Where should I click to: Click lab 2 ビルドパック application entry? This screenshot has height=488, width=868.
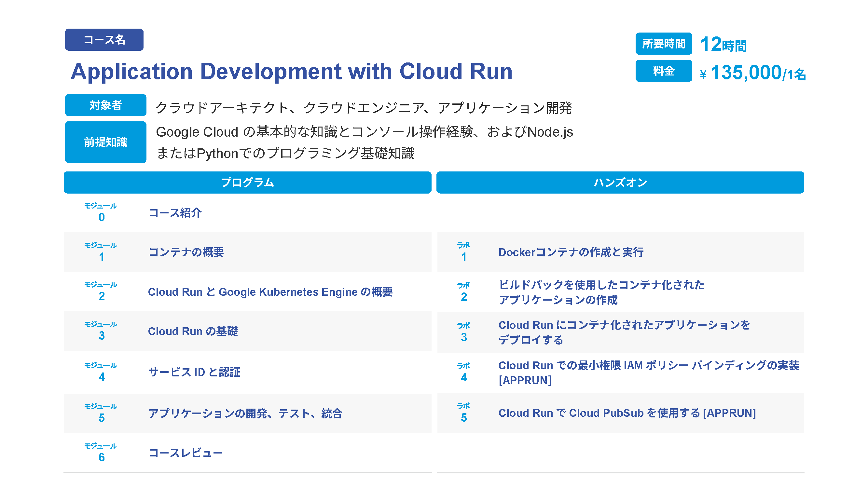click(601, 292)
